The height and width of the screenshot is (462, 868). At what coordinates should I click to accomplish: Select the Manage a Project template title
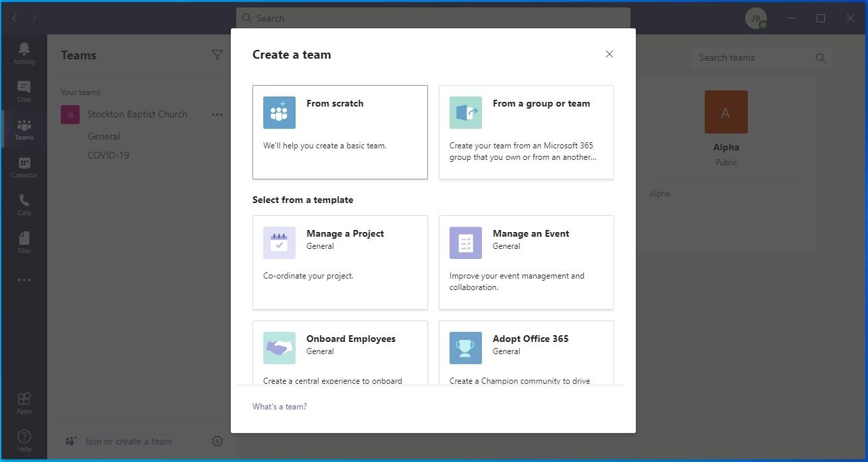tap(345, 233)
